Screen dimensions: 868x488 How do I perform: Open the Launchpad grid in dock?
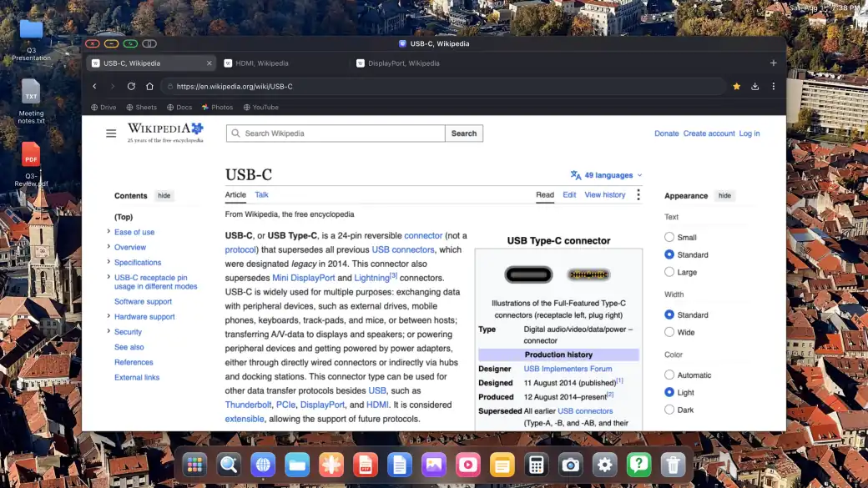click(x=194, y=465)
